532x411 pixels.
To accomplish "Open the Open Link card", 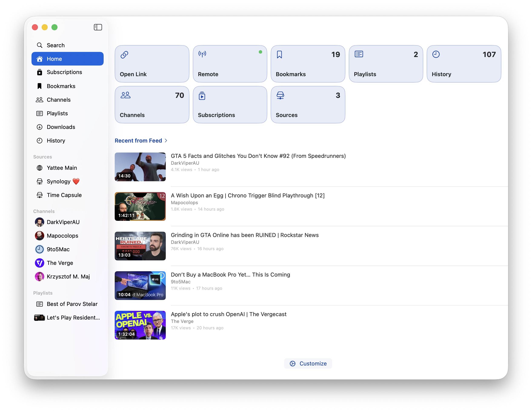I will tap(152, 64).
